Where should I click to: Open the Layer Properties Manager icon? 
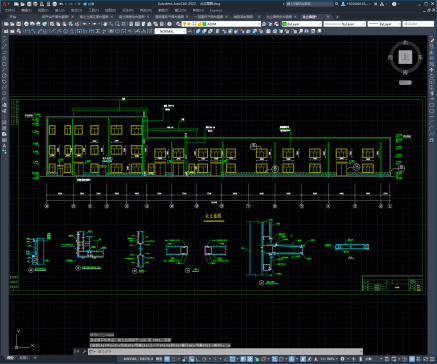point(179,24)
